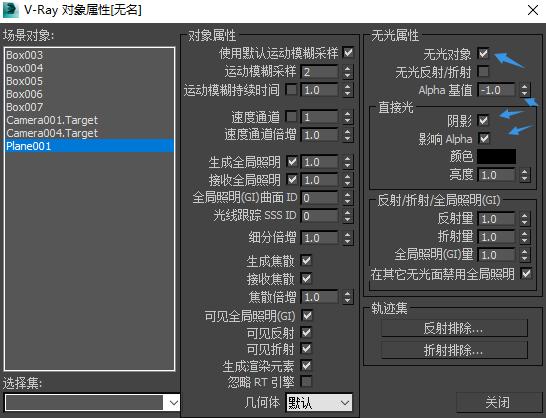Image resolution: width=546 pixels, height=418 pixels.
Task: Toggle 阴影 checkbox under 直接光
Action: [483, 121]
